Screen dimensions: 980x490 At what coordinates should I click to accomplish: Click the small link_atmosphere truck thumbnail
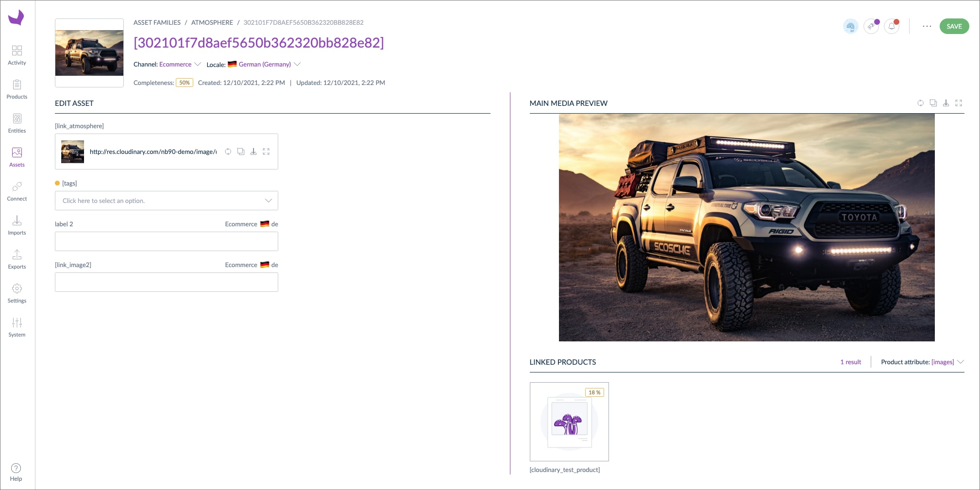pyautogui.click(x=72, y=152)
